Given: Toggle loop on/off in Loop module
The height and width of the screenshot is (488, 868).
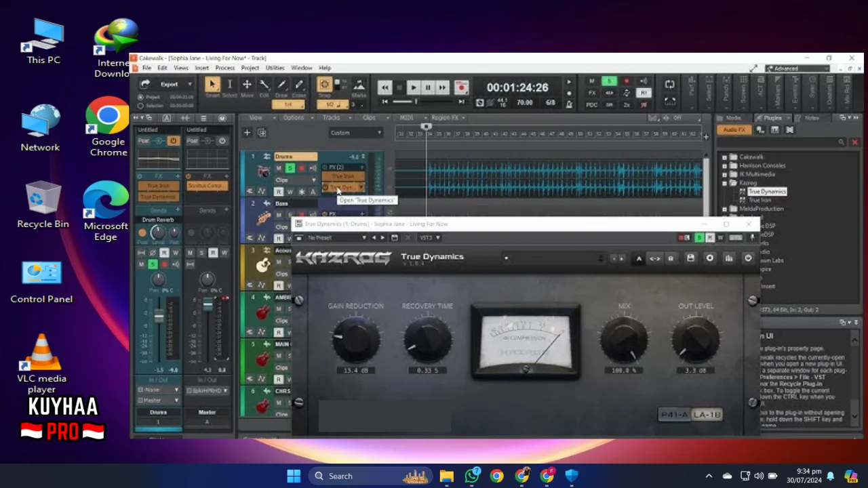Looking at the screenshot, I should click(669, 84).
